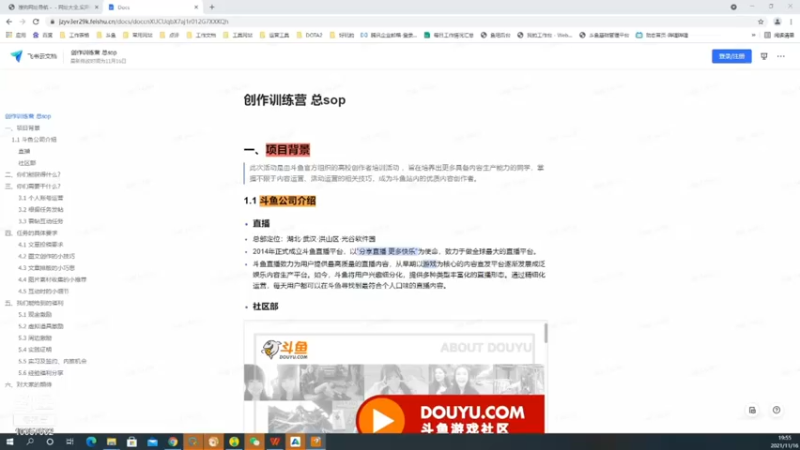800x450 pixels.
Task: Open WPS Office from the taskbar
Action: [x=274, y=442]
